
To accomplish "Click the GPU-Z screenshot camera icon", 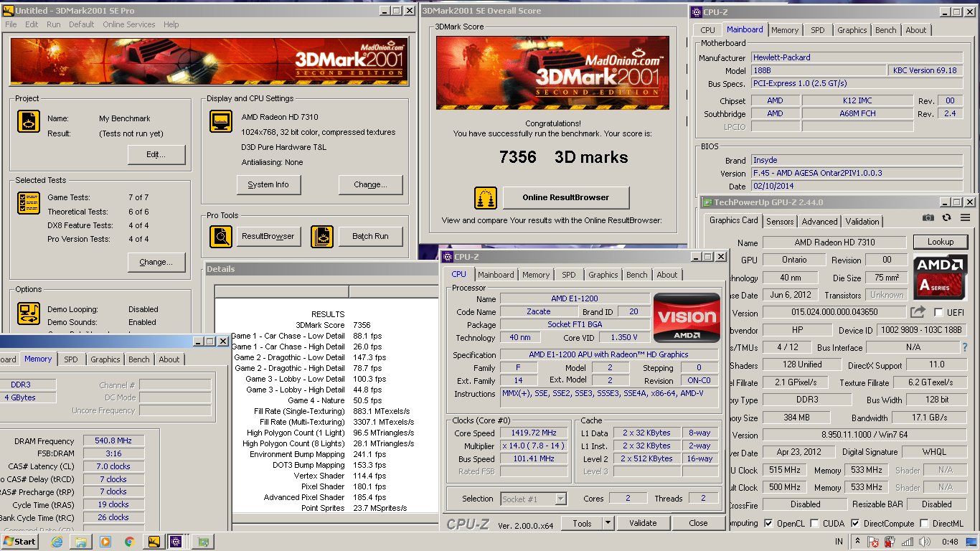I will 928,217.
